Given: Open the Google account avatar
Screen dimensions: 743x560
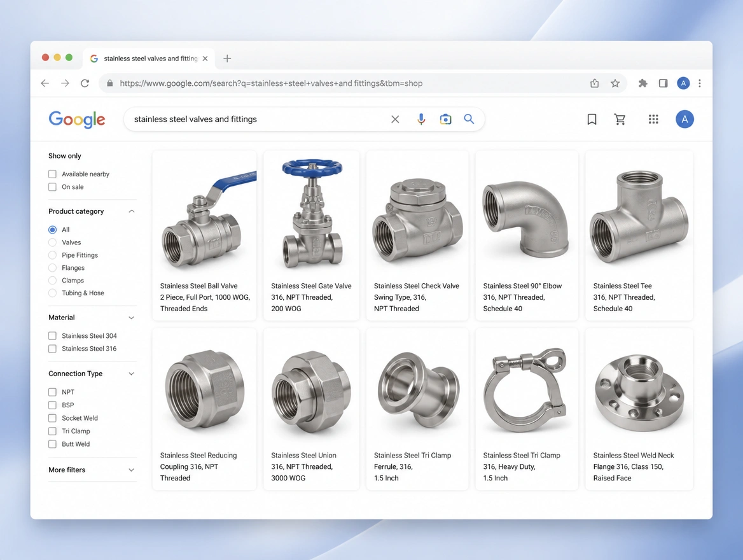Looking at the screenshot, I should pos(684,120).
